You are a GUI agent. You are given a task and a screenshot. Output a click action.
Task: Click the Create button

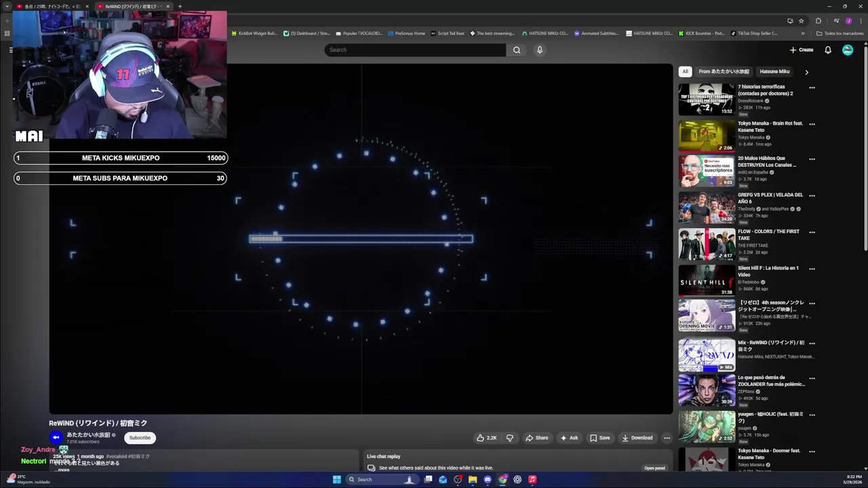coord(802,49)
